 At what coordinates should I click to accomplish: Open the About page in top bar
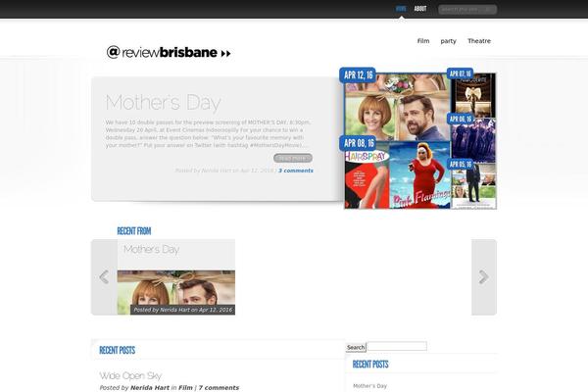pyautogui.click(x=420, y=9)
